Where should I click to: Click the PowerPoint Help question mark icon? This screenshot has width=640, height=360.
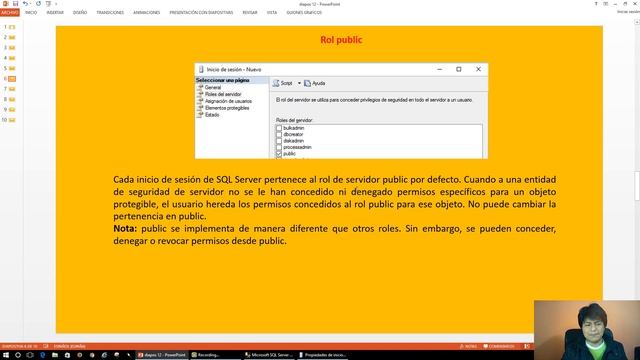(596, 4)
